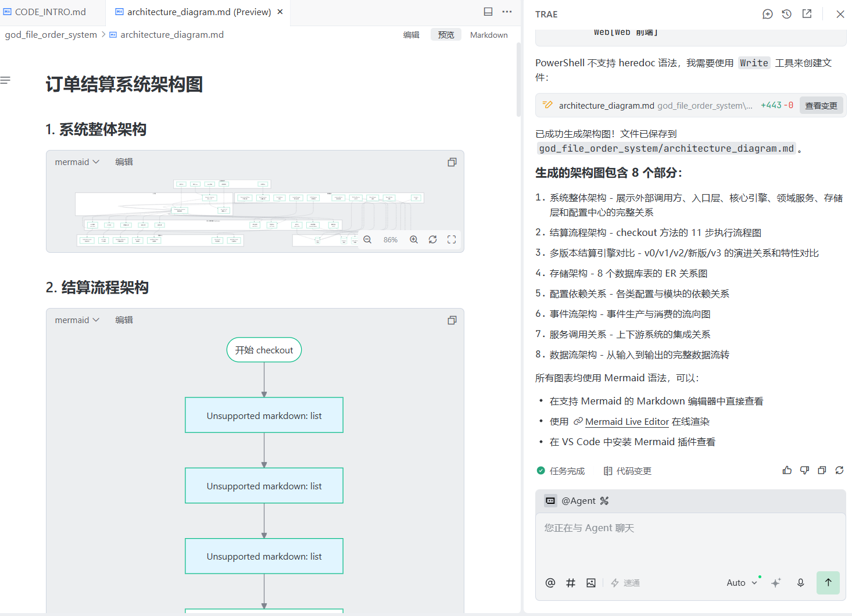The image size is (852, 616).
Task: Switch to 预览 preview mode
Action: click(x=446, y=35)
